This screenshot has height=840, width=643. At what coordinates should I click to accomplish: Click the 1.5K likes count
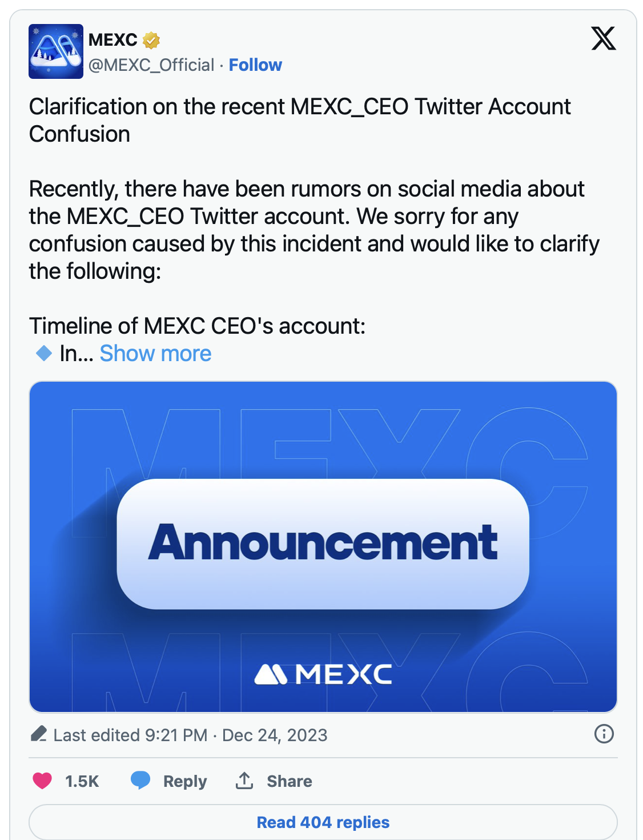coord(82,781)
